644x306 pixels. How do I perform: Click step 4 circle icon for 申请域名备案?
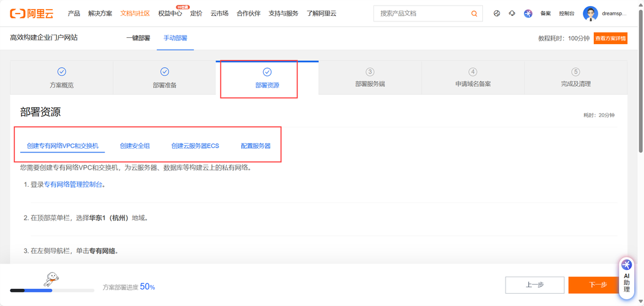pos(473,72)
